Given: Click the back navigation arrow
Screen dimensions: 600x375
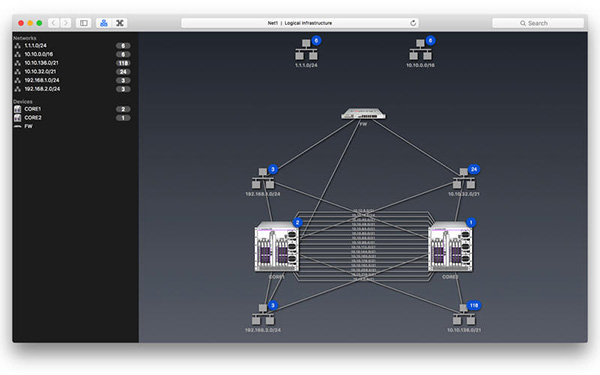Looking at the screenshot, I should point(54,23).
